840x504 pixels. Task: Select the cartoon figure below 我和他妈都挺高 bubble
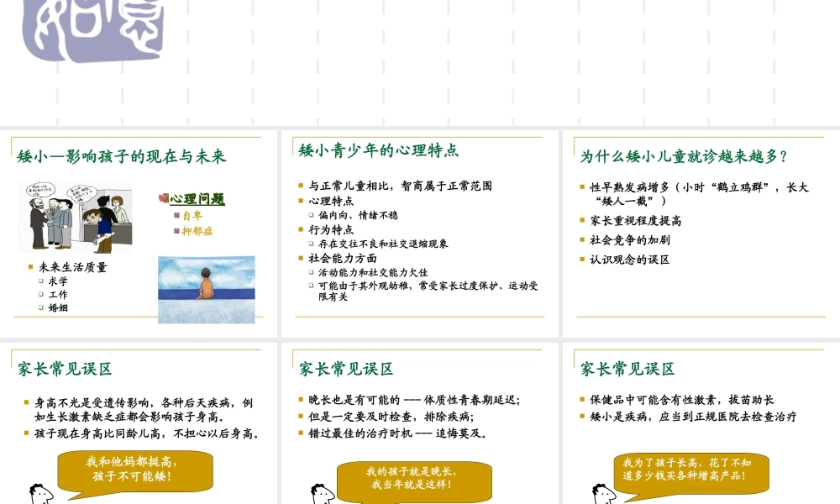tap(42, 496)
